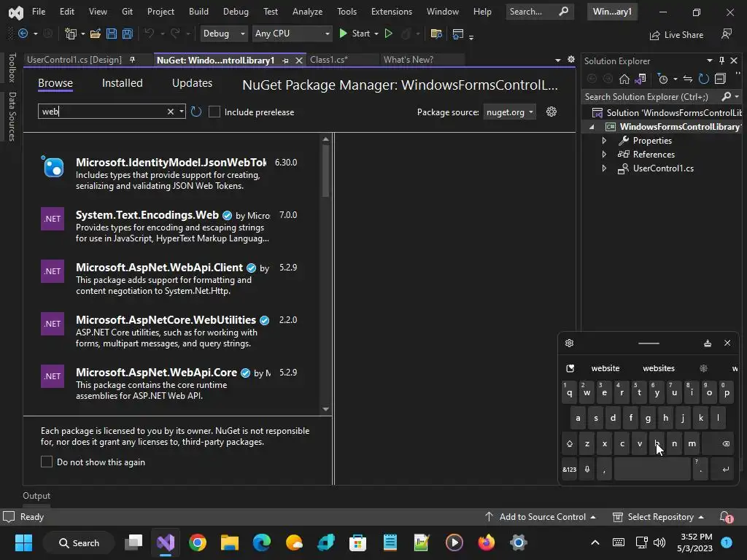Click Sync with Active Document icon
The image size is (747, 560).
point(687,79)
